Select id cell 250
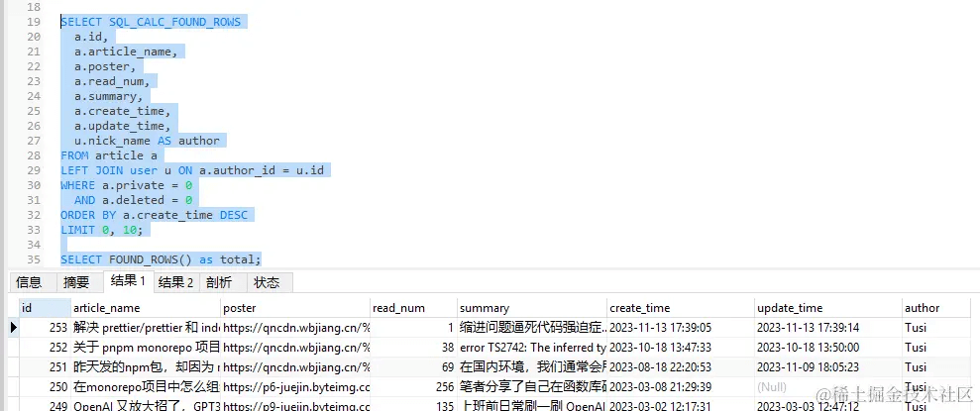The width and height of the screenshot is (980, 411). tap(45, 387)
